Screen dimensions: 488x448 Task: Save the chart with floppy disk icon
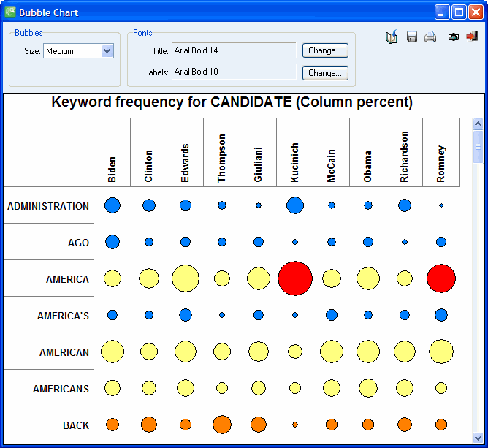(412, 37)
